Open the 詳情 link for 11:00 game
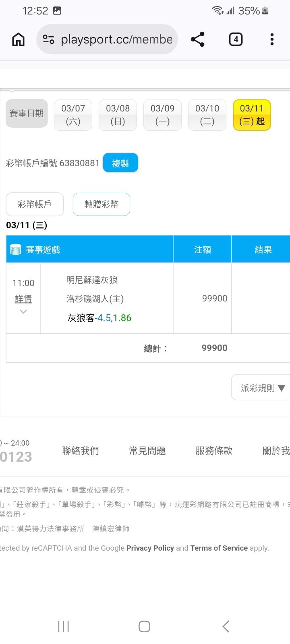This screenshot has width=290, height=644. (23, 299)
